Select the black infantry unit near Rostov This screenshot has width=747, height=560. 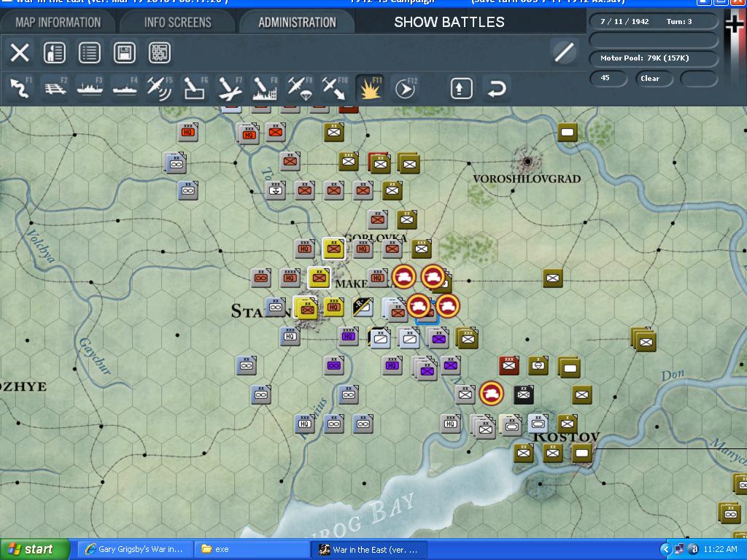[x=524, y=394]
